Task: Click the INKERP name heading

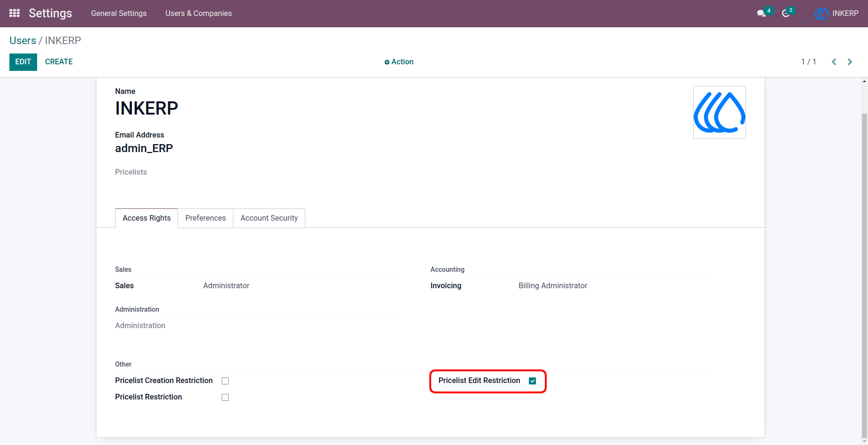Action: tap(147, 108)
